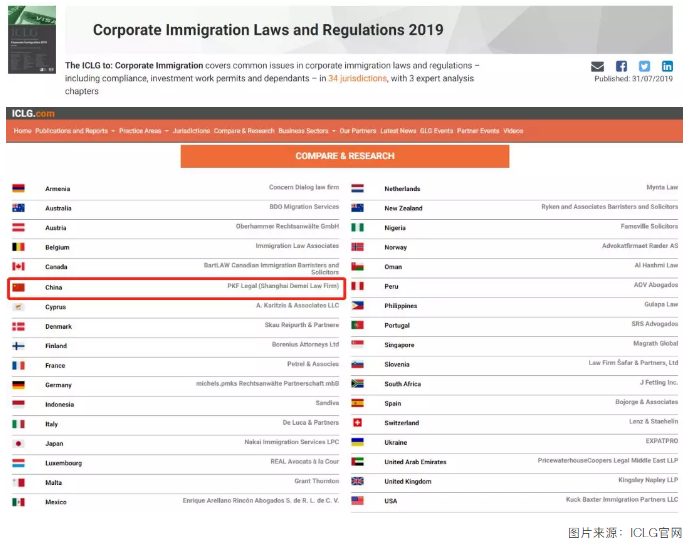Open the Oman jurisdiction link

(x=393, y=267)
